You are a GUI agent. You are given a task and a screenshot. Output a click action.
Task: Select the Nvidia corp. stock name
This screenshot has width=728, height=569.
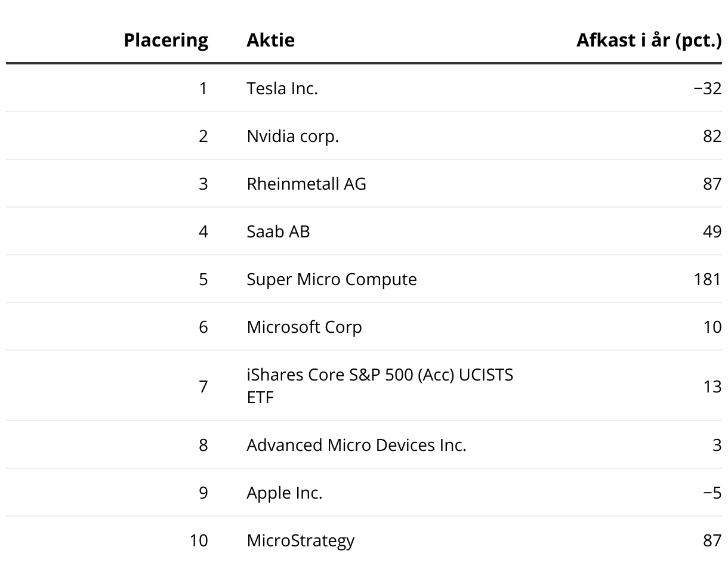(292, 137)
